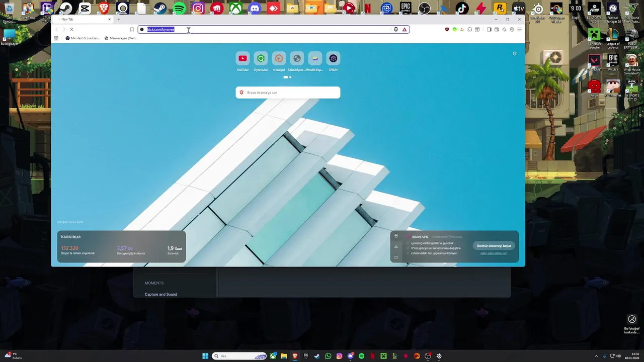Open the Recycle Bin desktop icon

click(9, 13)
